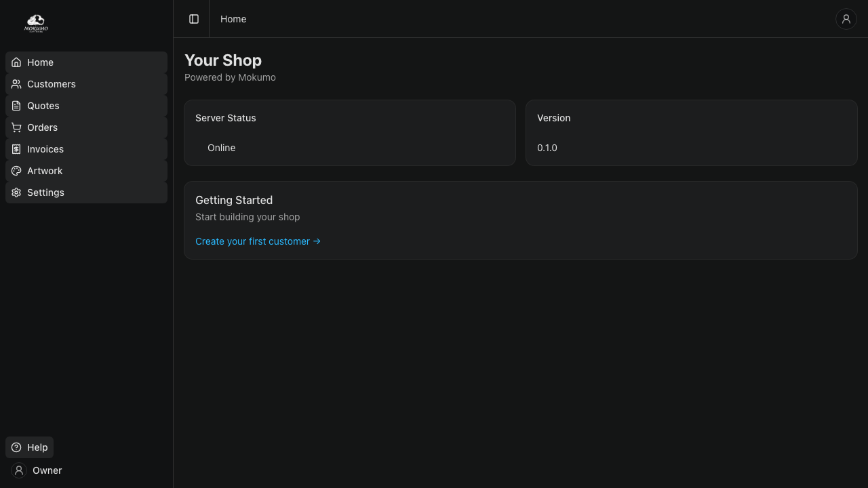Follow the Create your first customer link
Viewport: 868px width, 488px height.
tap(258, 241)
